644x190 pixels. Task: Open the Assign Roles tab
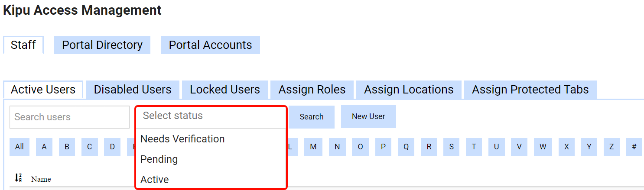pyautogui.click(x=312, y=90)
